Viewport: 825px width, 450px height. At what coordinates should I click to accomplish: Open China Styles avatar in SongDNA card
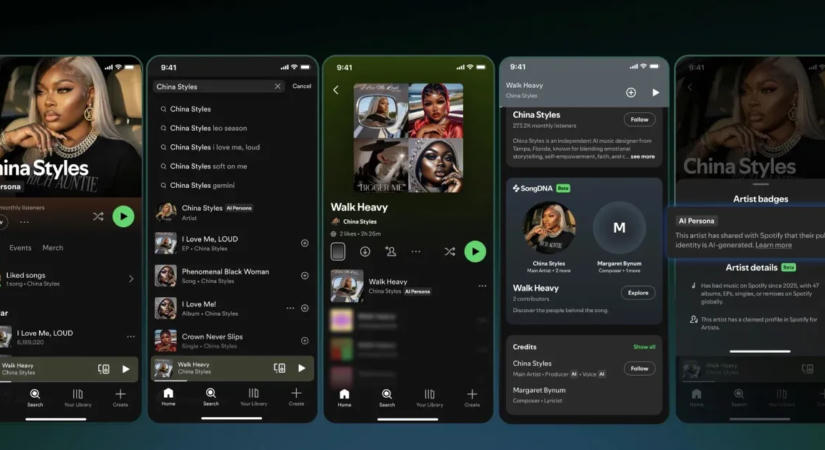549,228
